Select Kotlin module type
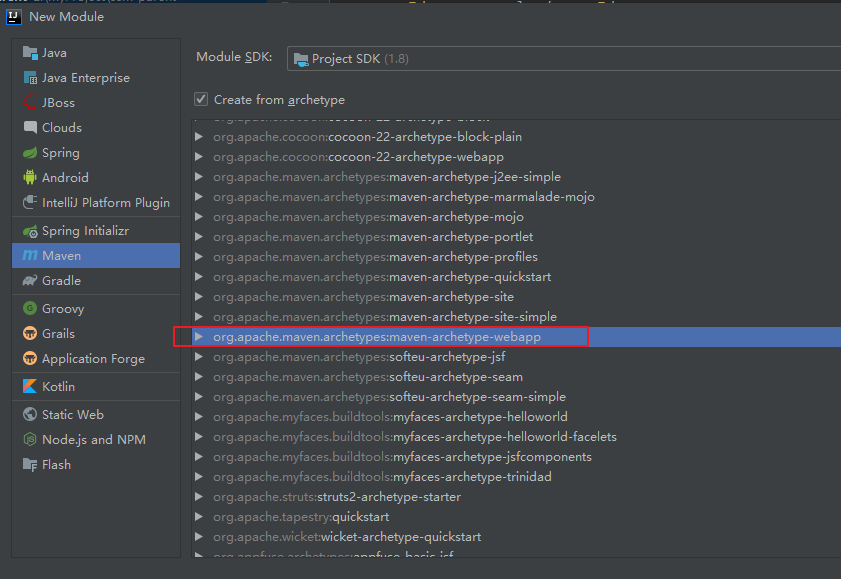The image size is (841, 579). (x=96, y=386)
